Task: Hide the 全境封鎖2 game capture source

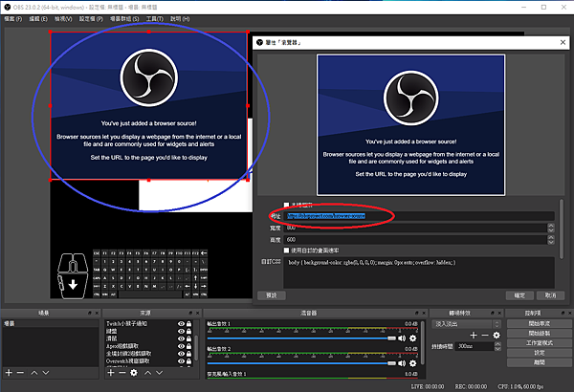Action: point(181,354)
